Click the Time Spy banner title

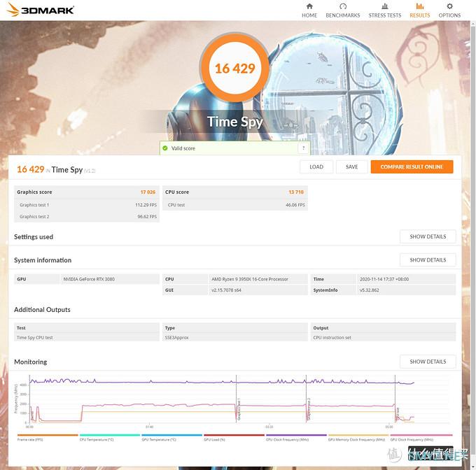click(235, 122)
